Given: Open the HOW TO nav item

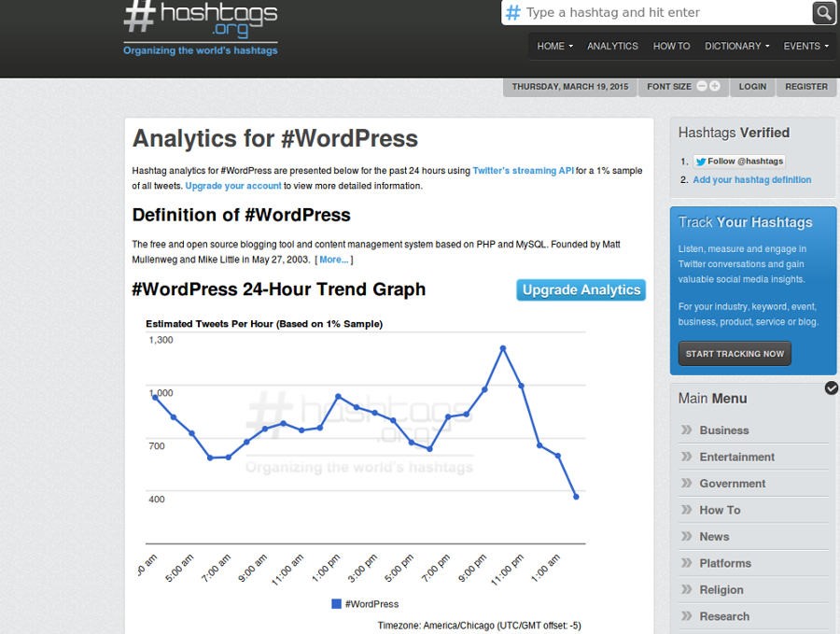Looking at the screenshot, I should [671, 46].
